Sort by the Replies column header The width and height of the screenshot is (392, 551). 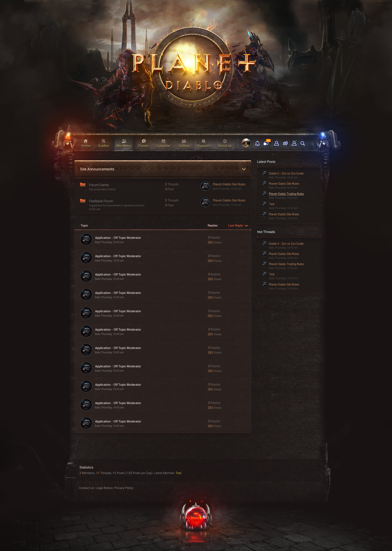213,226
